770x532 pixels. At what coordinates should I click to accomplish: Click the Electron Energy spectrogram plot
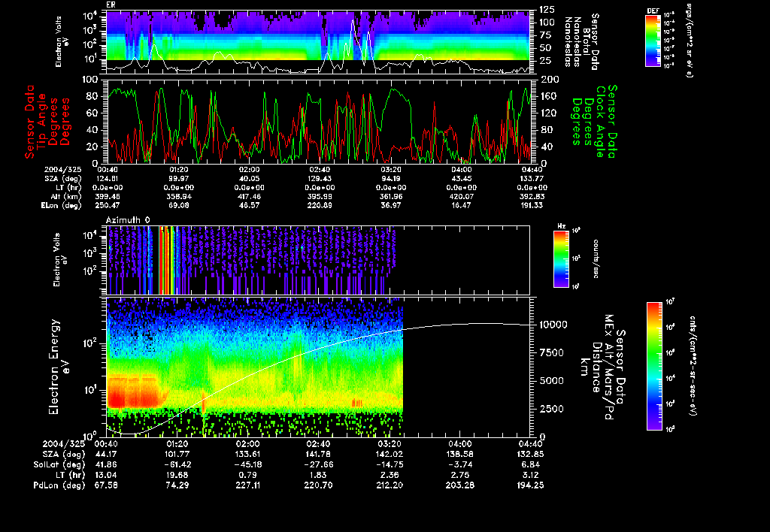[x=318, y=367]
